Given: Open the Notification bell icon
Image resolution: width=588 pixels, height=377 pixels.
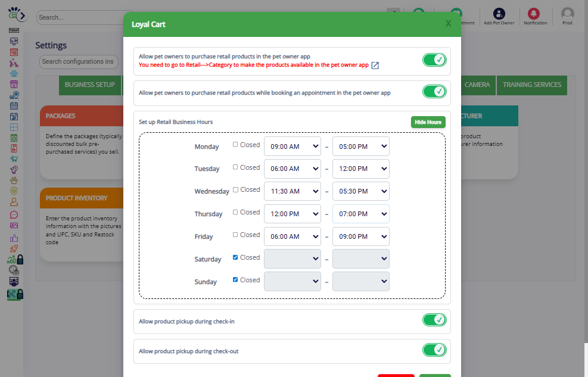Looking at the screenshot, I should tap(534, 14).
